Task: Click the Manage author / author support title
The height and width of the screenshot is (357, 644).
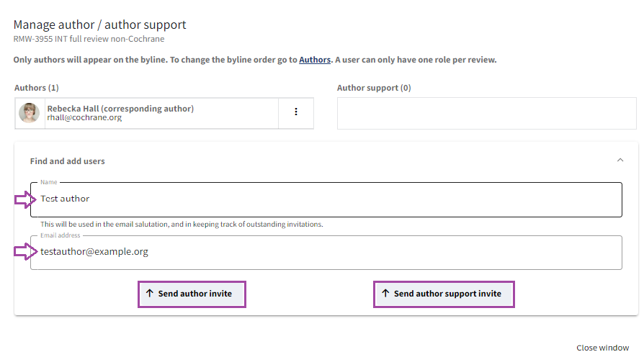Action: click(x=99, y=25)
